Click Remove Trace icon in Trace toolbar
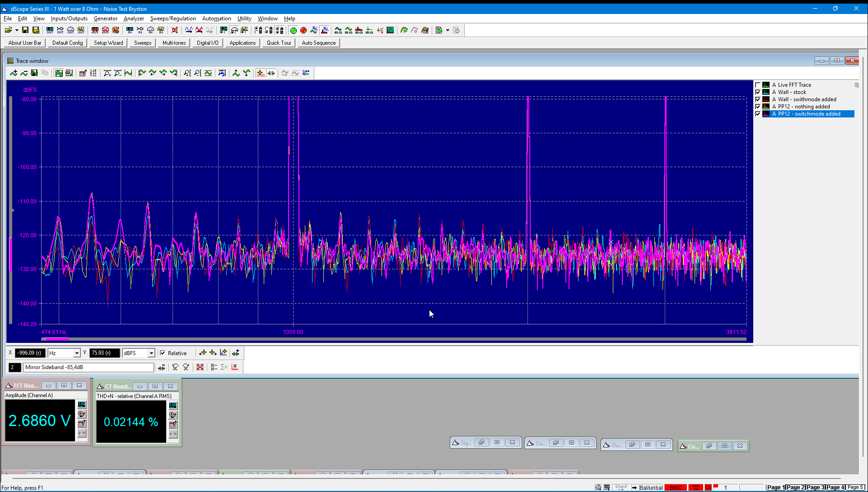Image resolution: width=868 pixels, height=492 pixels. point(24,73)
